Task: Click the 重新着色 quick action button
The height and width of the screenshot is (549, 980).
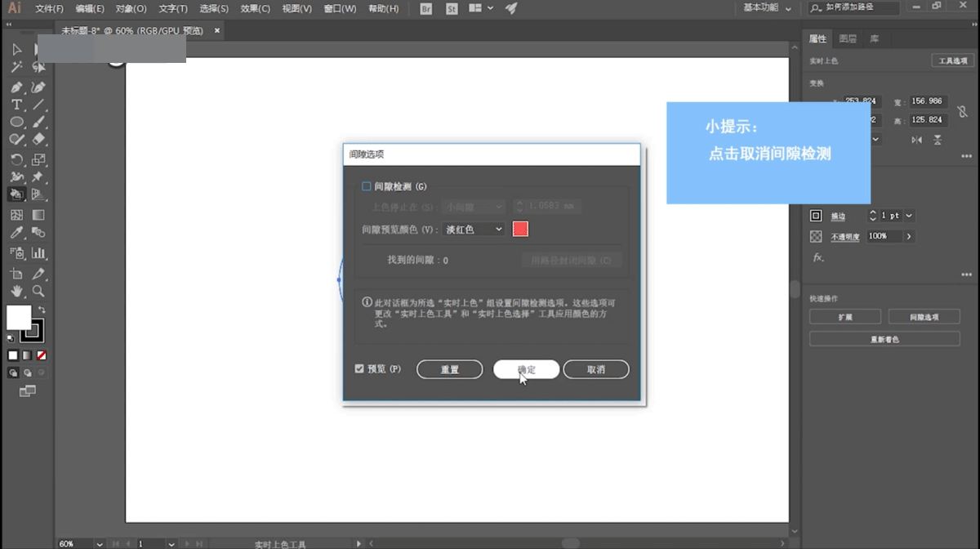Action: (x=884, y=338)
